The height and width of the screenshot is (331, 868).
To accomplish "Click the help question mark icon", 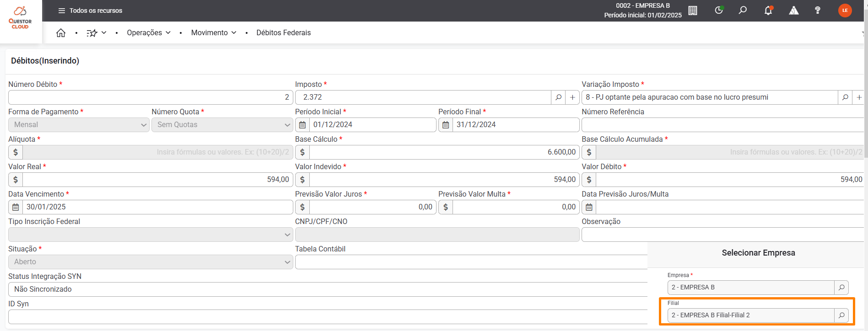I will coord(818,11).
